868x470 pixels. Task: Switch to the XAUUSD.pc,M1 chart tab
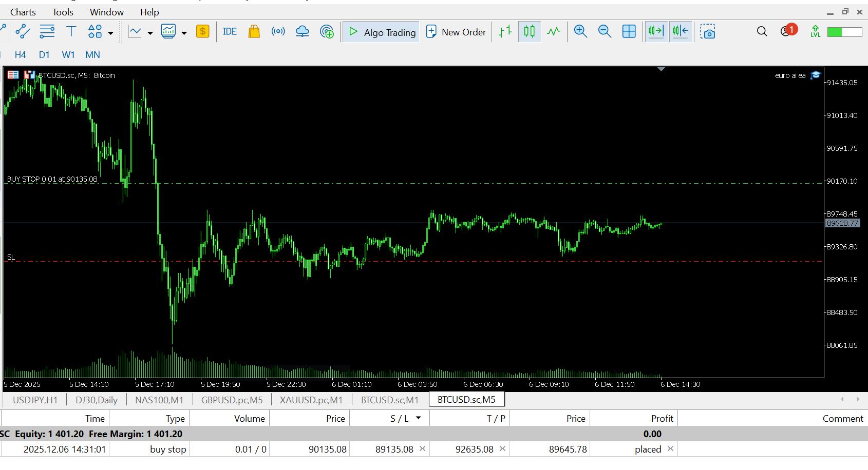311,400
